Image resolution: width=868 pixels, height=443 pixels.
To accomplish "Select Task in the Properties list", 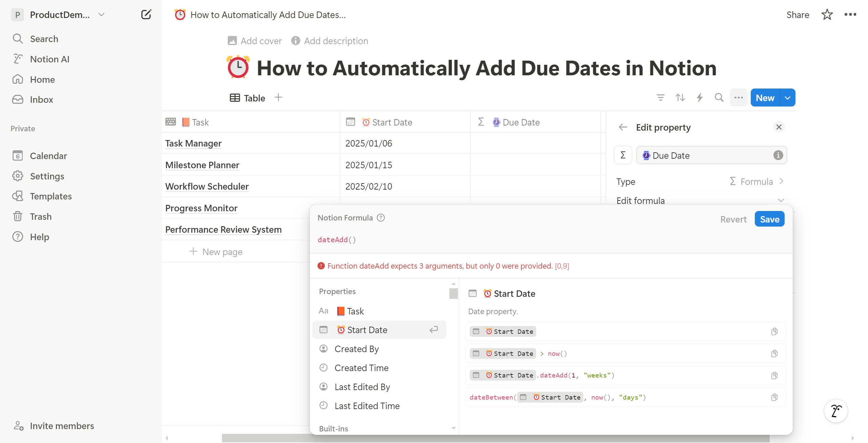I will coord(379,311).
